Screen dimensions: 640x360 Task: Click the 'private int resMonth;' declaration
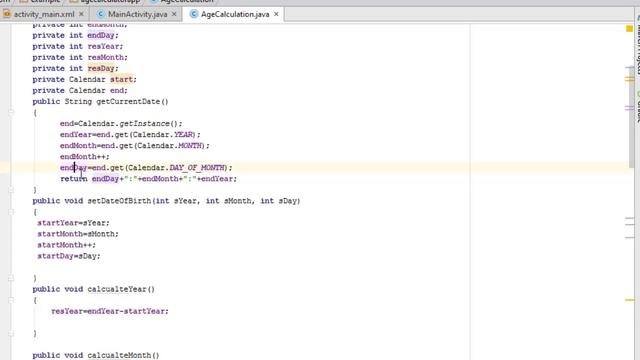click(80, 58)
